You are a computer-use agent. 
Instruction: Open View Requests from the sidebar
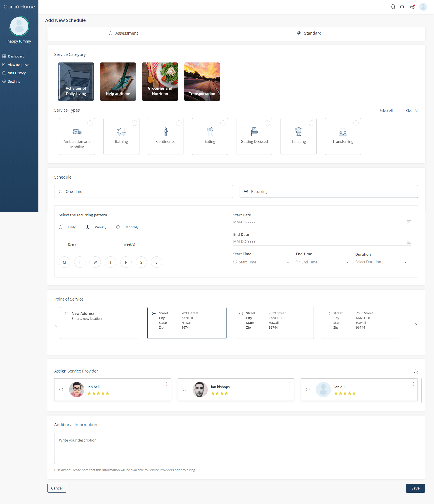19,64
